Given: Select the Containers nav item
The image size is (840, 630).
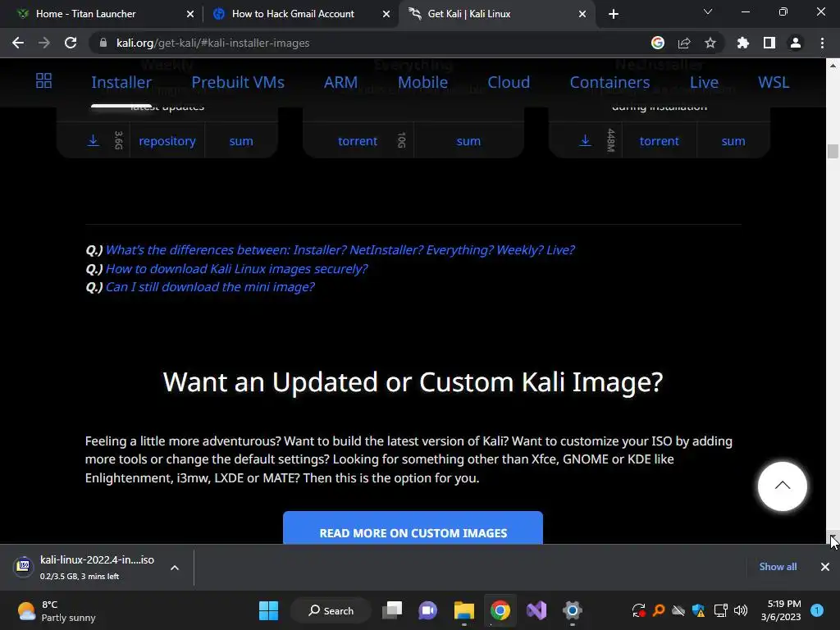Looking at the screenshot, I should tap(609, 82).
